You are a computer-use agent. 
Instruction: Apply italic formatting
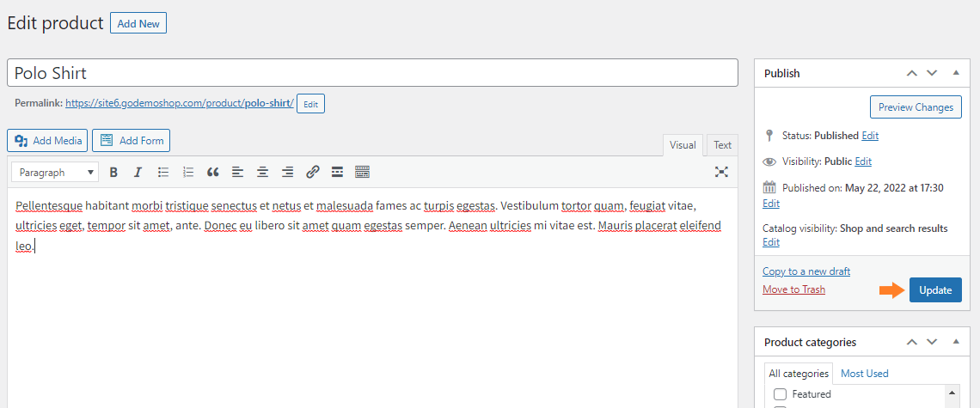(138, 173)
